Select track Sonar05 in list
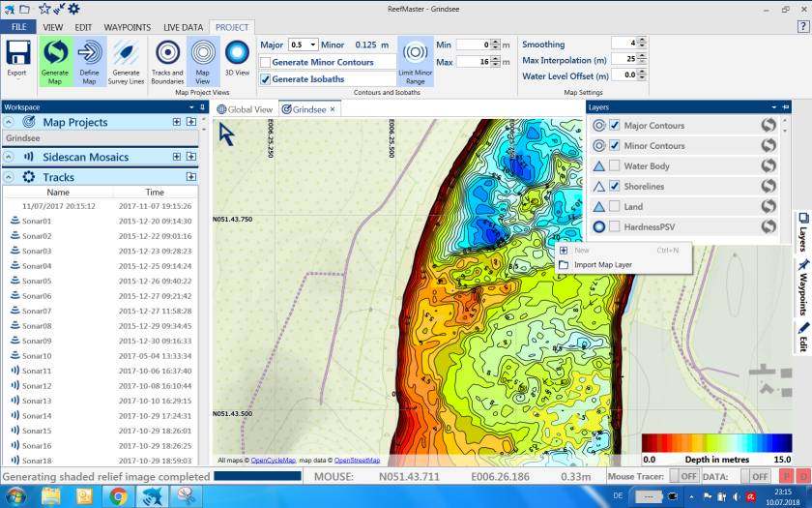Screen dimensions: 812x508 tap(101, 281)
